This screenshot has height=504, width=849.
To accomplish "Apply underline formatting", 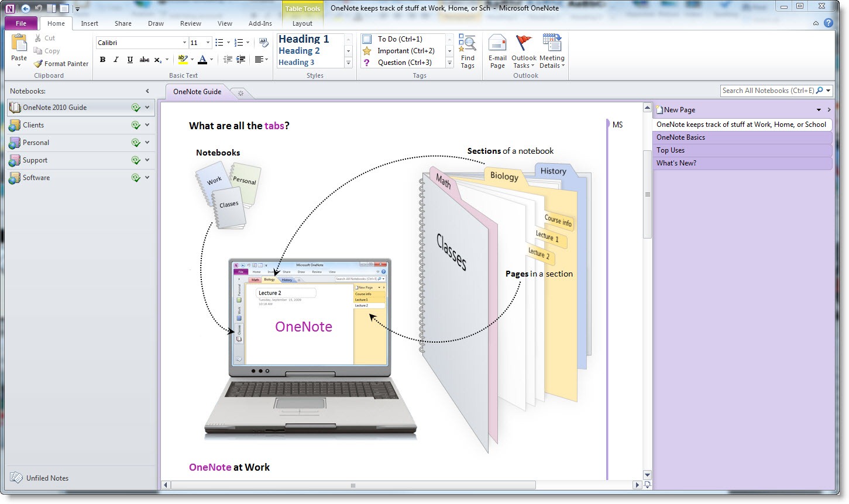I will click(130, 59).
